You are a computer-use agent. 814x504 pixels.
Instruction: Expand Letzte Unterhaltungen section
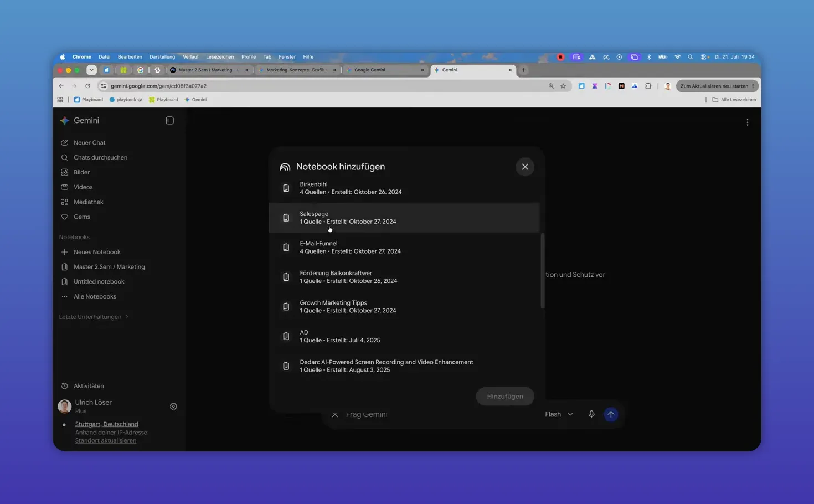[94, 317]
